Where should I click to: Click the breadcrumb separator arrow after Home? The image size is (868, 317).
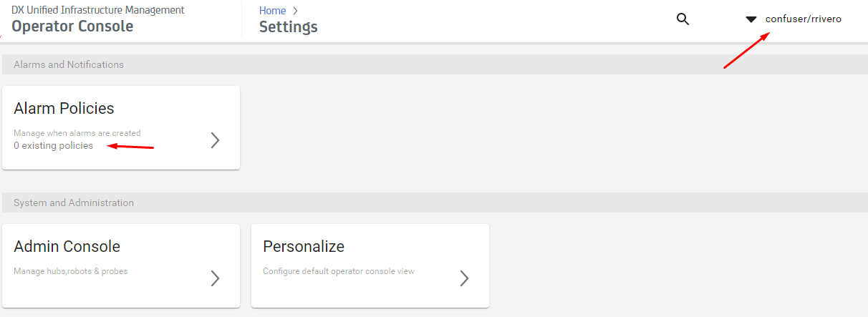pos(295,11)
